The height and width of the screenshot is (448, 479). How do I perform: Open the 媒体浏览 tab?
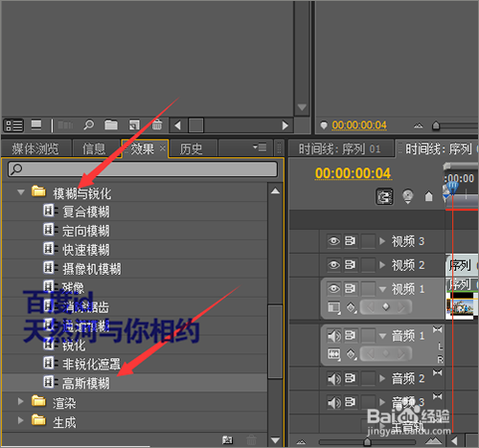tap(35, 148)
